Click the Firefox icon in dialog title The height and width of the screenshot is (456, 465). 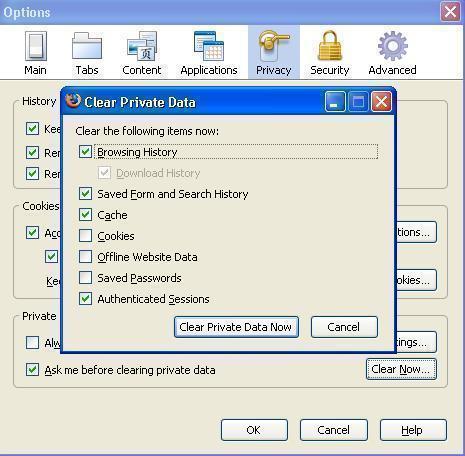(73, 101)
